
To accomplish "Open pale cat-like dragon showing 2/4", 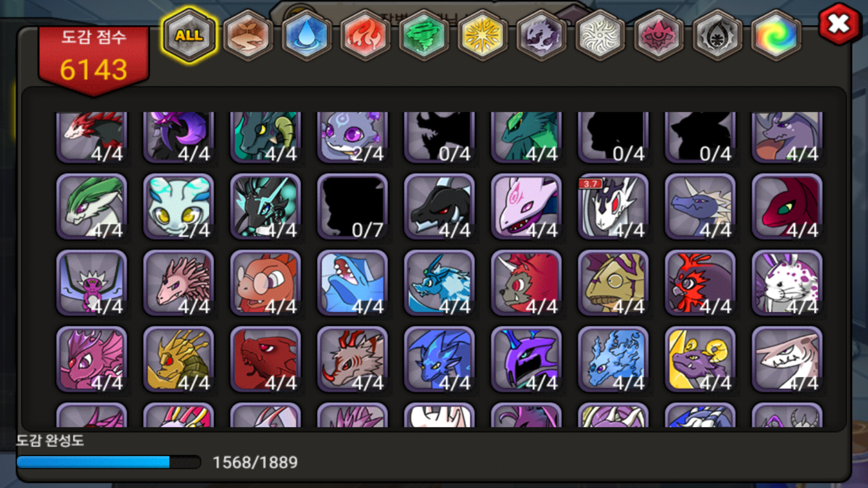I will click(x=179, y=206).
